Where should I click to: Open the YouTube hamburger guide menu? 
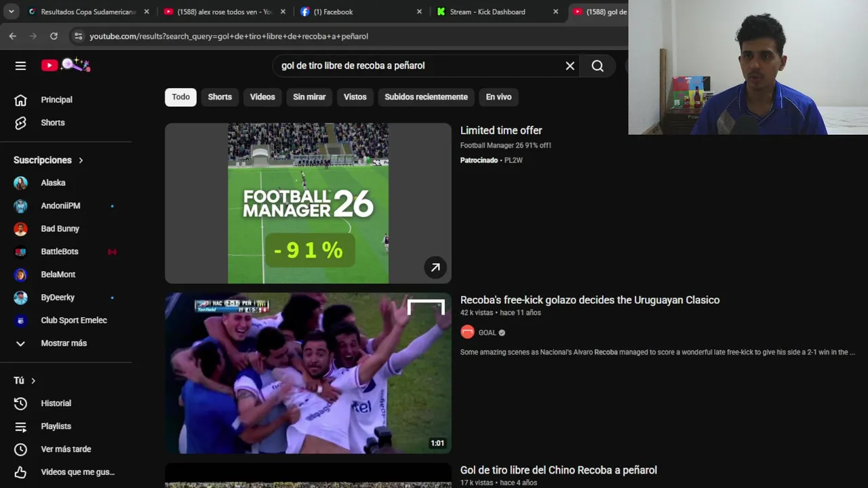20,66
